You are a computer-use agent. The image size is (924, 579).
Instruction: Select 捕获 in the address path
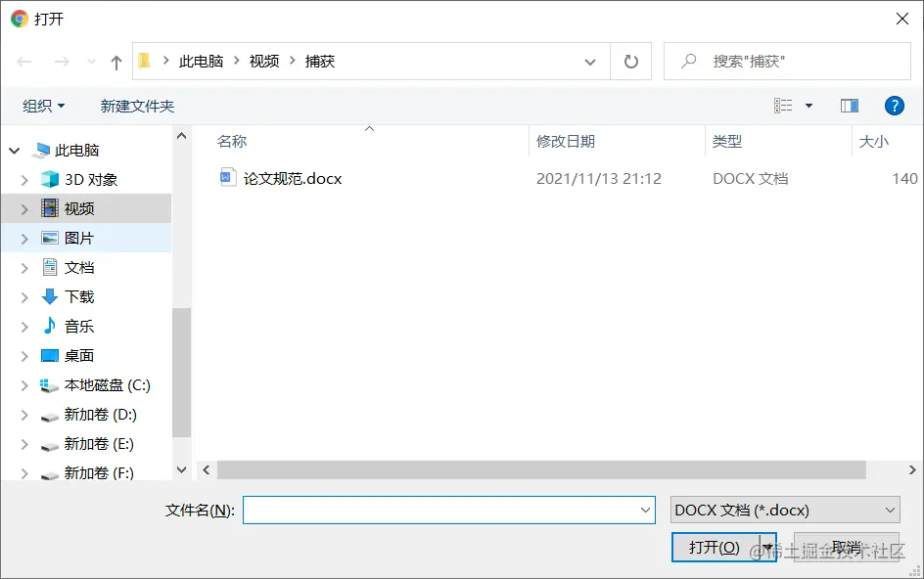[320, 62]
